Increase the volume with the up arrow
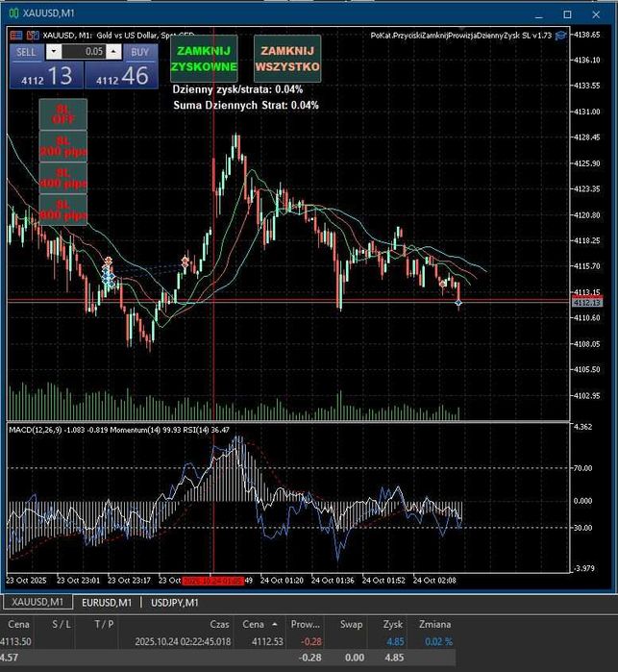The image size is (618, 672). (x=113, y=52)
